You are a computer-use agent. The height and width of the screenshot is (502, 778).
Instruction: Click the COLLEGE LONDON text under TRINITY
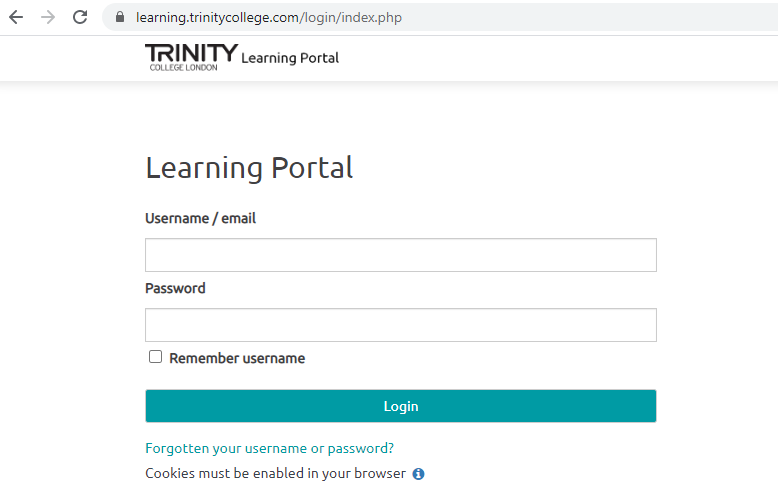(x=184, y=67)
